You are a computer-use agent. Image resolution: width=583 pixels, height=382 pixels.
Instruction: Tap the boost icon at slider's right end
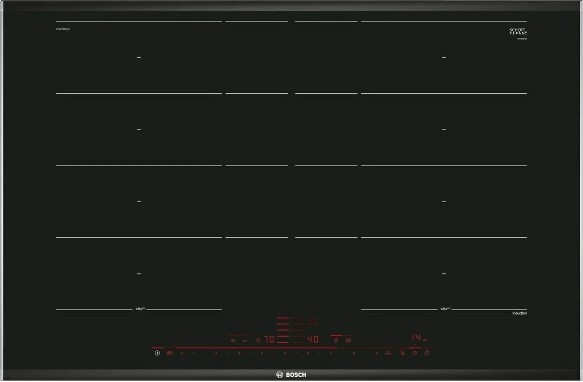pyautogui.click(x=388, y=353)
